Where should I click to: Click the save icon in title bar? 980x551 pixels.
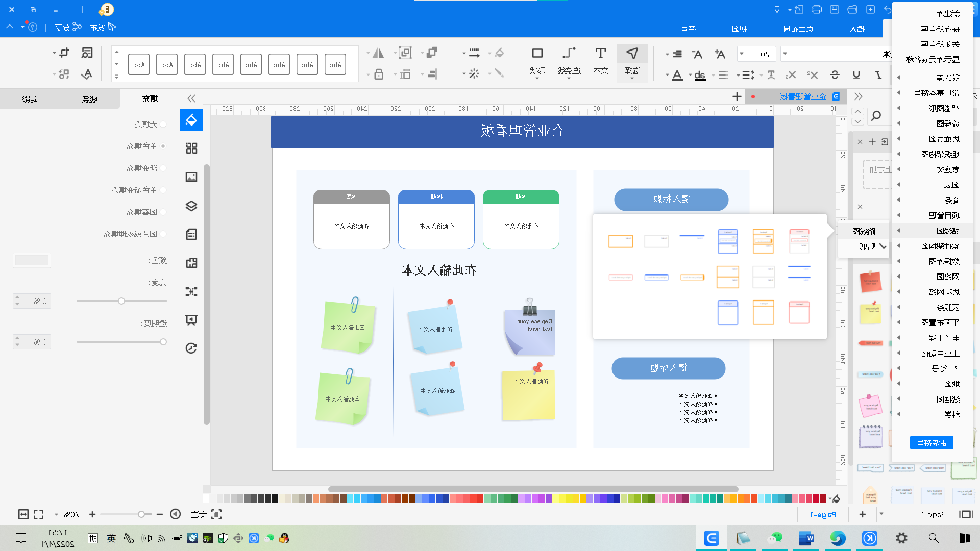[x=835, y=9]
